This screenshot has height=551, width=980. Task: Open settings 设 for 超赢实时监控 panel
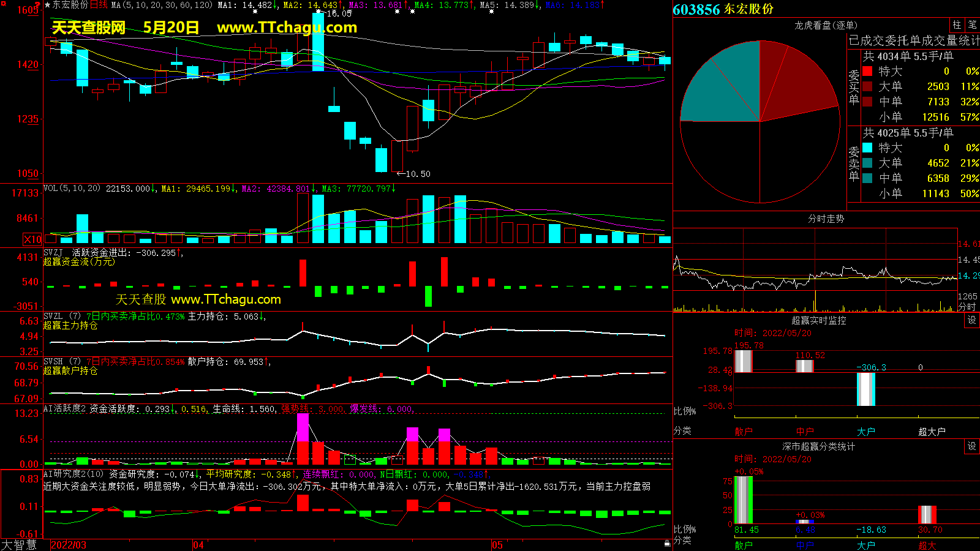(x=971, y=320)
